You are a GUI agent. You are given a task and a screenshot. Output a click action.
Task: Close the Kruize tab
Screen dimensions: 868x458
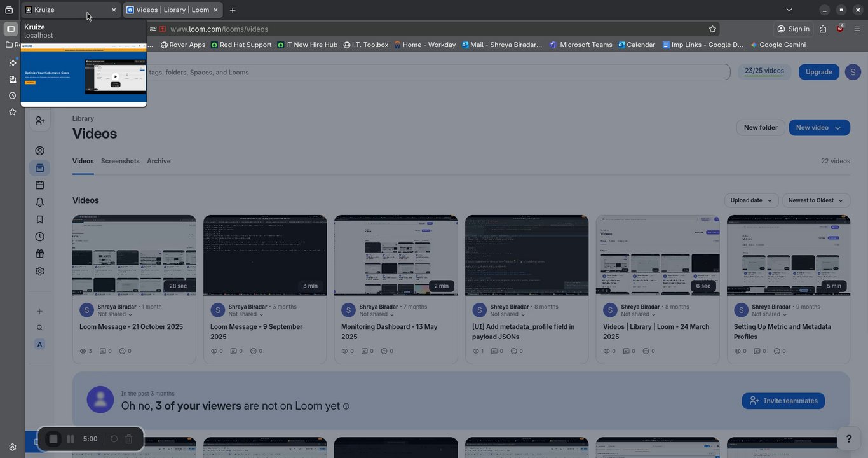[114, 10]
